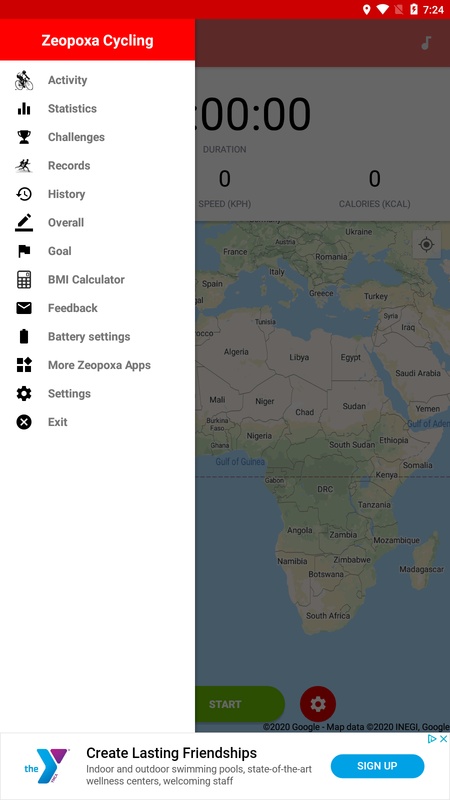Click the SIGN UP ad button

coord(377,766)
